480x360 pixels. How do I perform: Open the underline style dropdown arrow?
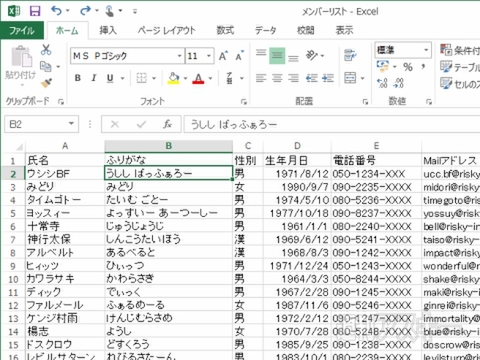(122, 78)
